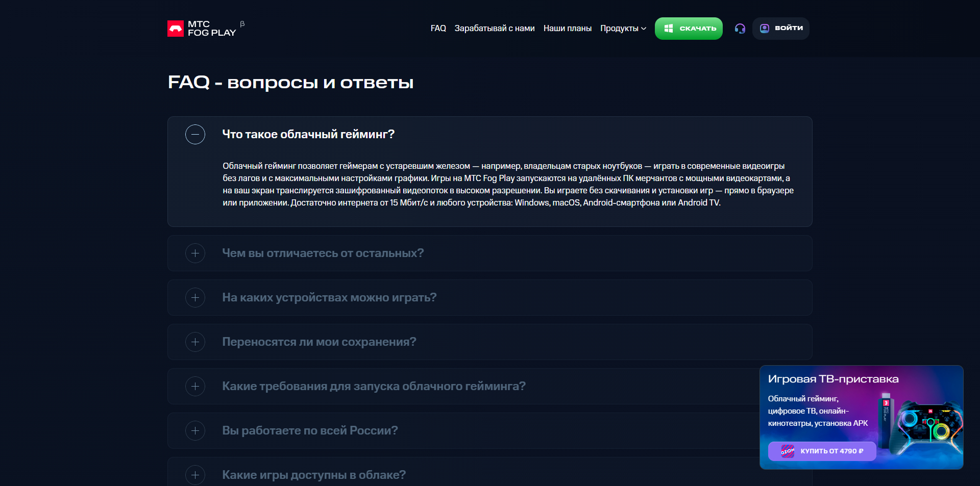980x486 pixels.
Task: Go to 'Зарабатывай с нами' page
Action: pos(494,29)
